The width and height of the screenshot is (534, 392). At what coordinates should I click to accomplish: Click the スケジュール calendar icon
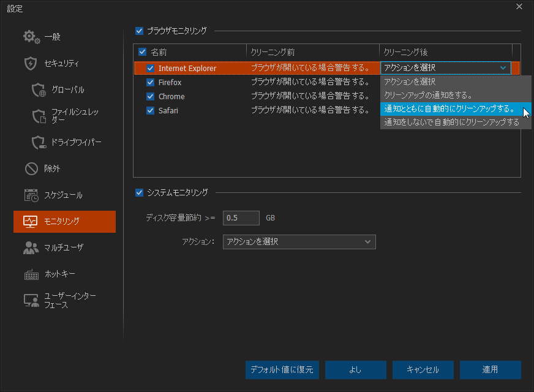point(31,195)
